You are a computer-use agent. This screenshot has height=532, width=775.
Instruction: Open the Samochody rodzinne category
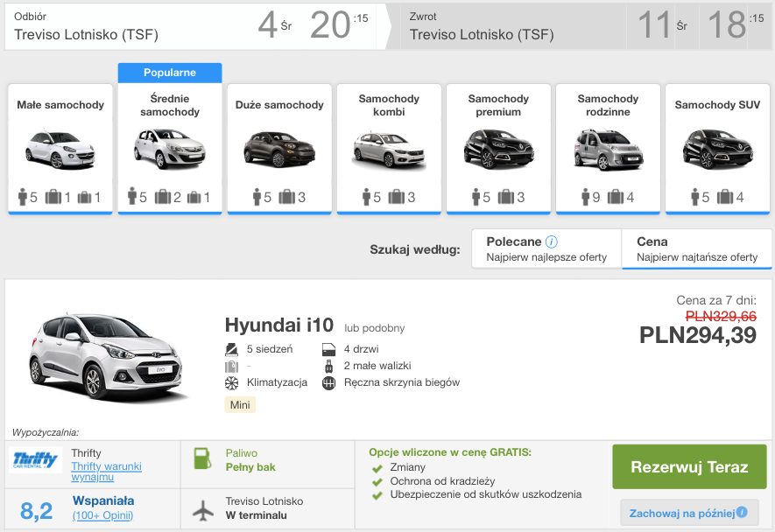pos(608,149)
